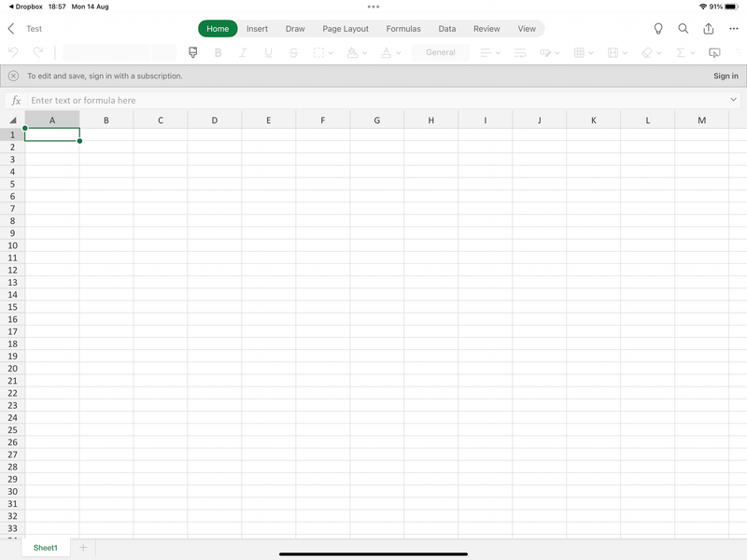This screenshot has height=560, width=747.
Task: Switch to the Home tab
Action: [x=218, y=29]
